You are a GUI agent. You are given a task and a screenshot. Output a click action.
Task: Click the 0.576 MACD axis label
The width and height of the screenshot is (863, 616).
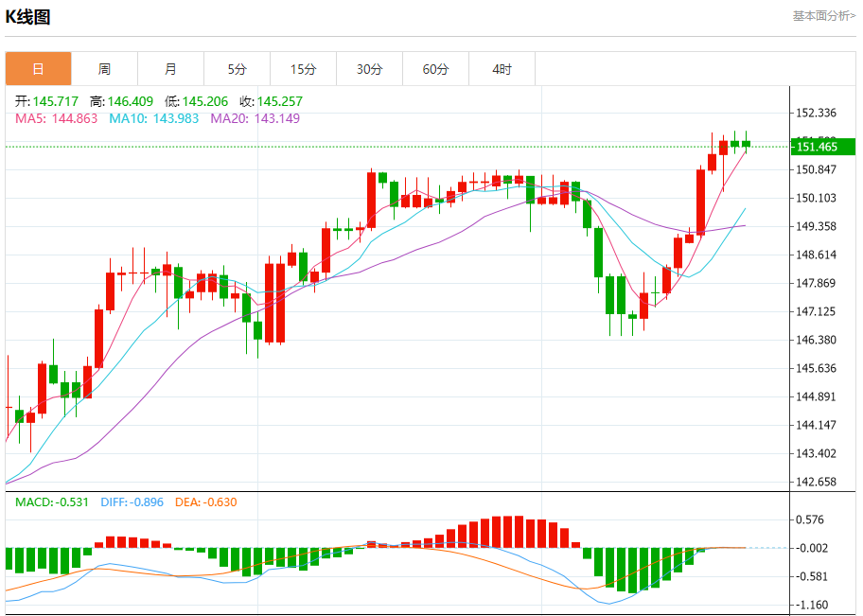click(x=810, y=519)
